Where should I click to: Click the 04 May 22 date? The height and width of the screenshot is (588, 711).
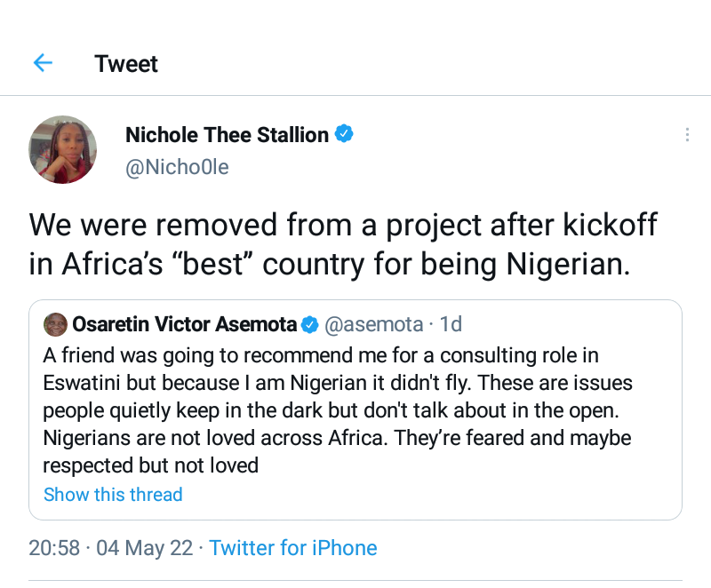[144, 547]
